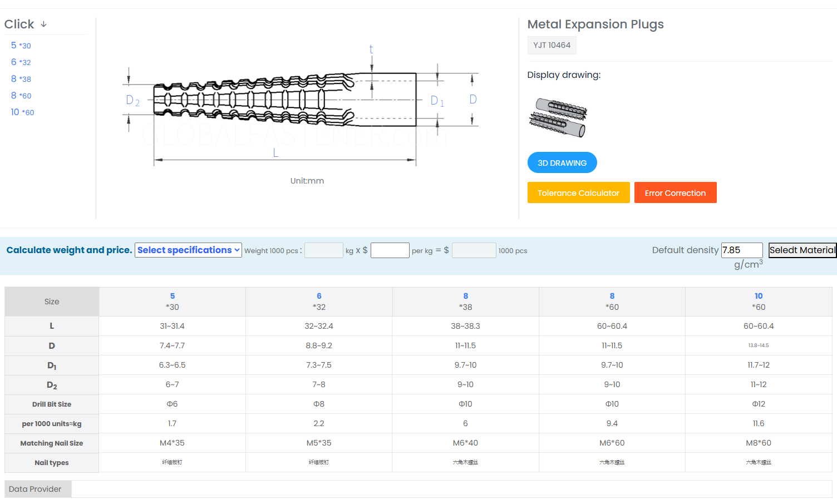
Task: Click the 7~8 D2 cell
Action: [319, 384]
